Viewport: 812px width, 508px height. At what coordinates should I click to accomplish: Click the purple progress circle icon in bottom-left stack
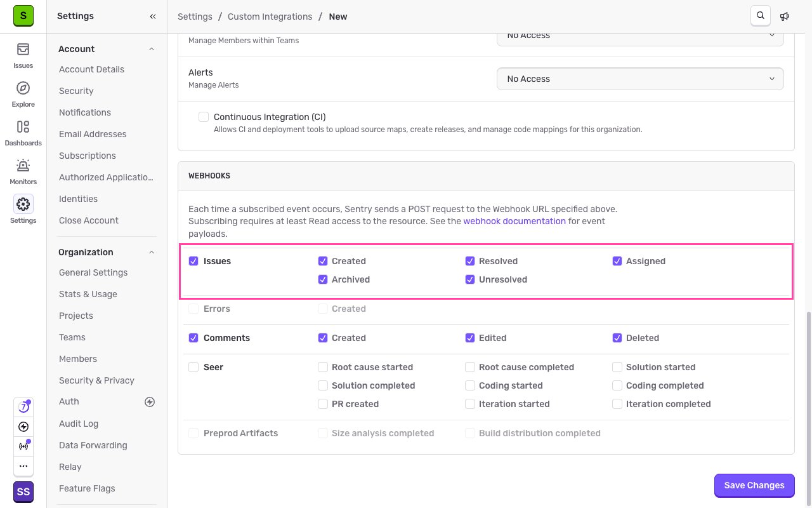(23, 407)
